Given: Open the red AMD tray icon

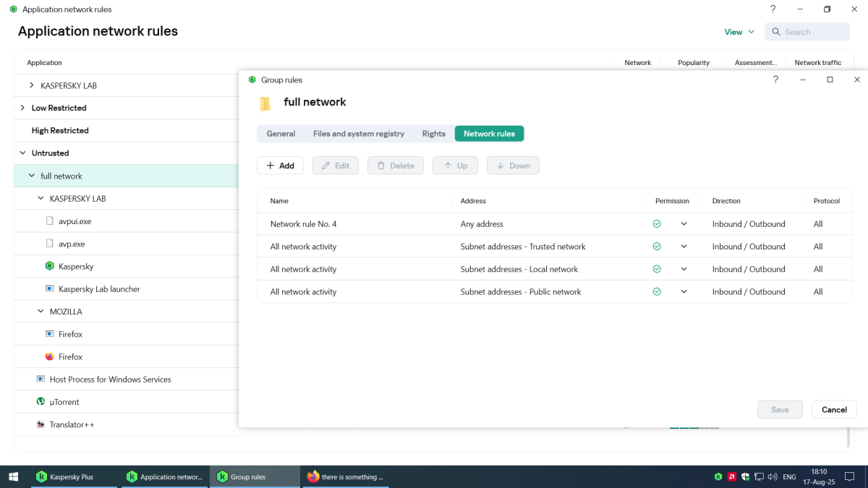Looking at the screenshot, I should pos(732,477).
